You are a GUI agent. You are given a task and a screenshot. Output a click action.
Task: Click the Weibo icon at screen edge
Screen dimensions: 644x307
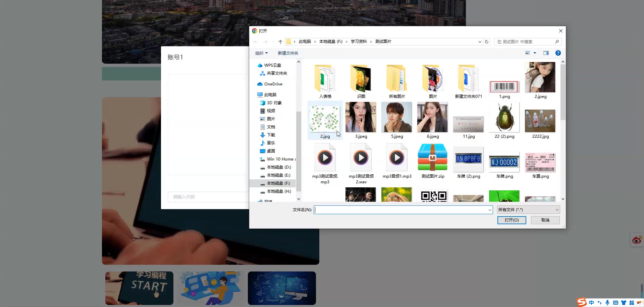(637, 240)
